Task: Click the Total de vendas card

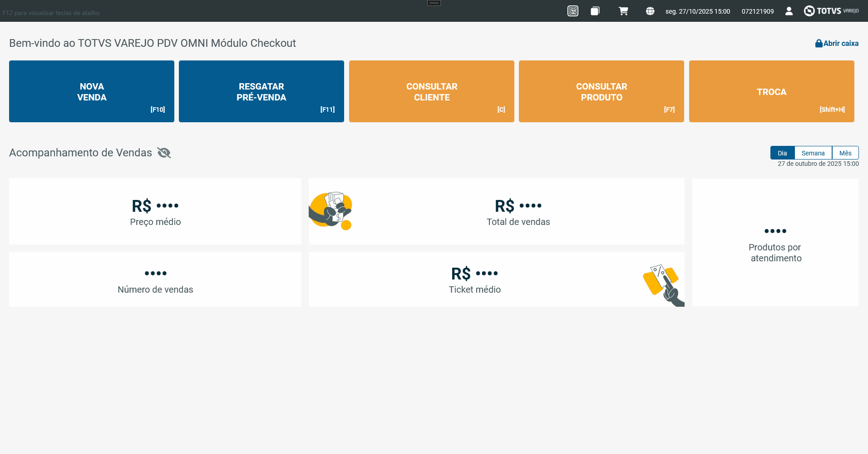Action: tap(497, 211)
